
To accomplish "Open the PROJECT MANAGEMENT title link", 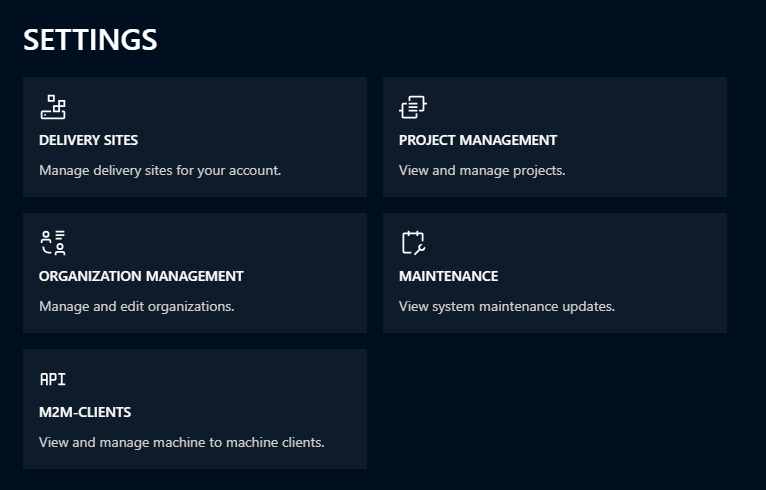I will click(477, 140).
